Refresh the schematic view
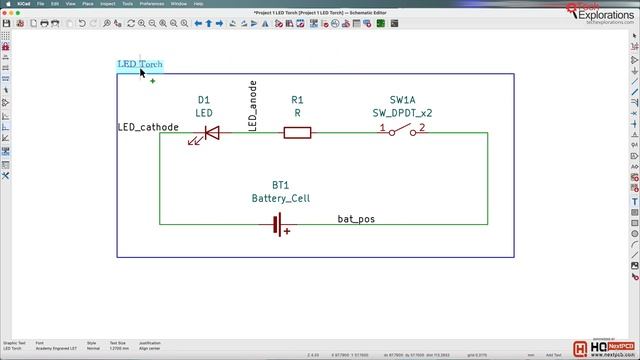This screenshot has width=640, height=360. [x=131, y=24]
